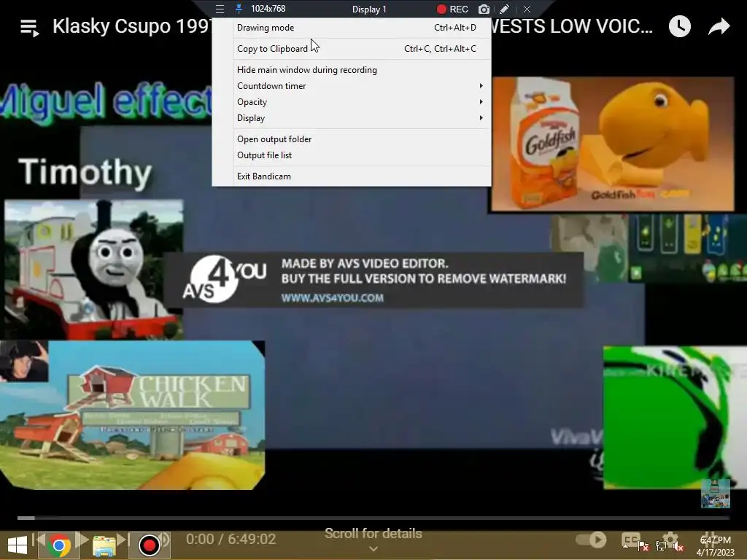Screen dimensions: 747x560
Task: Take a screenshot with the camera icon
Action: tap(484, 9)
